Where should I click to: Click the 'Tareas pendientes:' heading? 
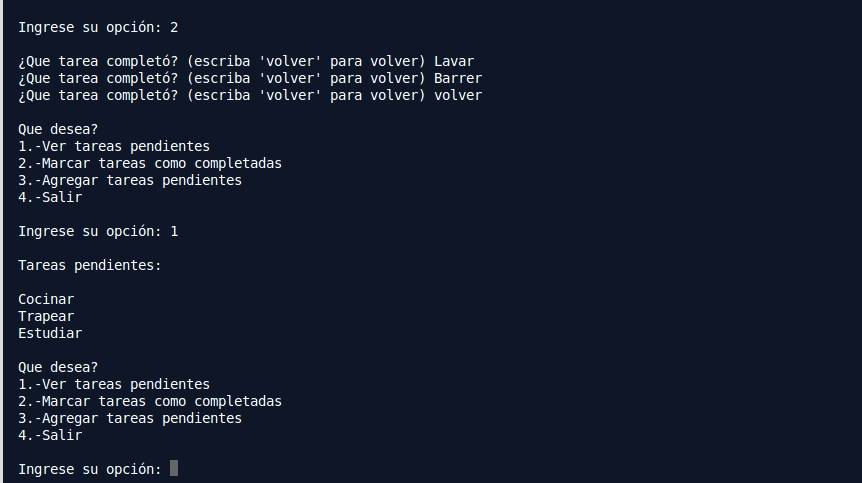(x=90, y=265)
